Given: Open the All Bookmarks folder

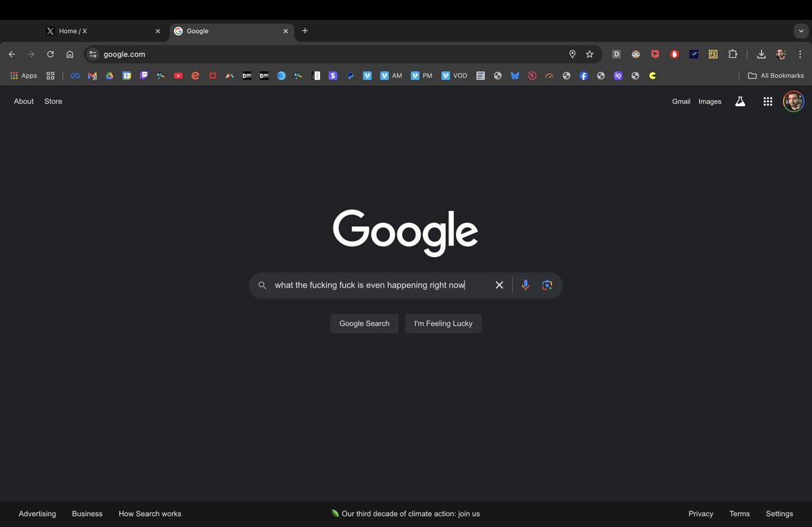Looking at the screenshot, I should pyautogui.click(x=776, y=76).
